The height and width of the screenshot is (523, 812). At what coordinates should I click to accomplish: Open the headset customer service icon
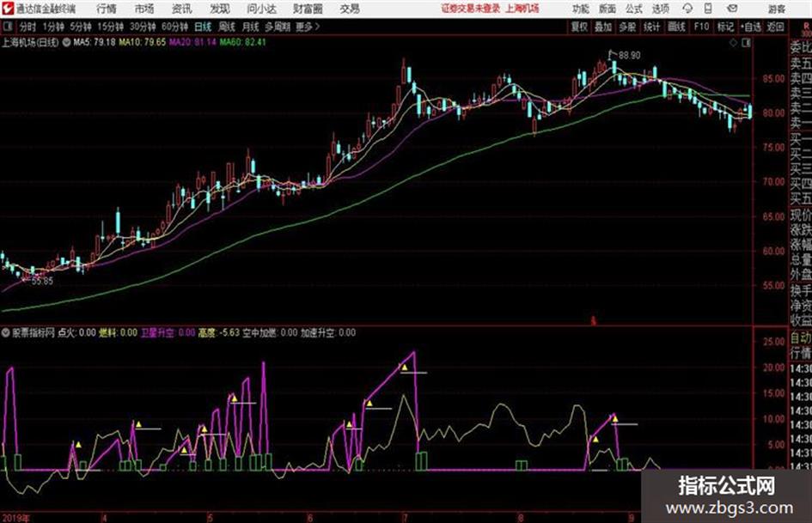coord(687,9)
